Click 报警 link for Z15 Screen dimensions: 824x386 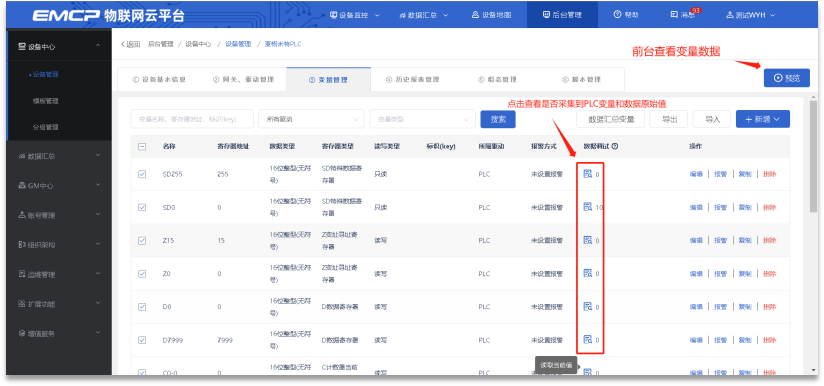[720, 241]
